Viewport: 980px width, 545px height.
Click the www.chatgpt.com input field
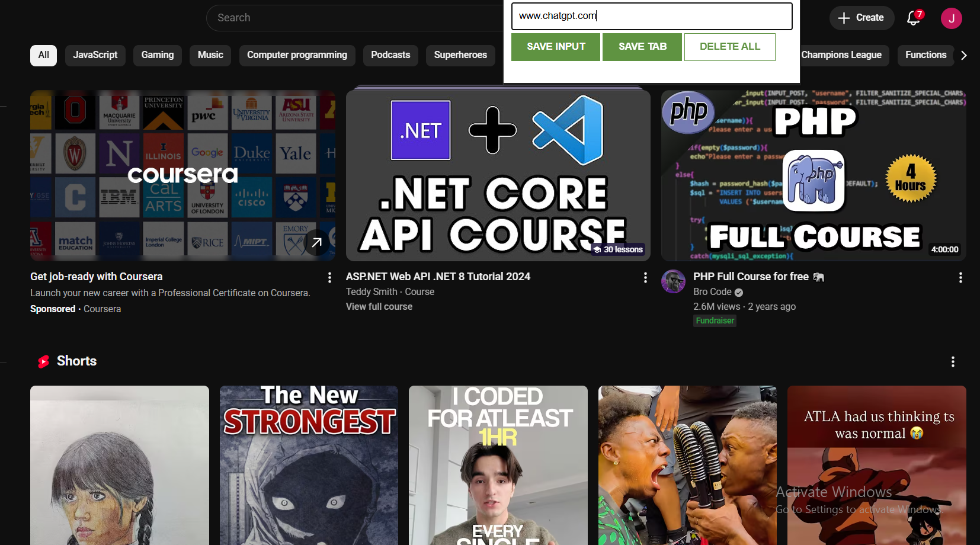pos(651,16)
